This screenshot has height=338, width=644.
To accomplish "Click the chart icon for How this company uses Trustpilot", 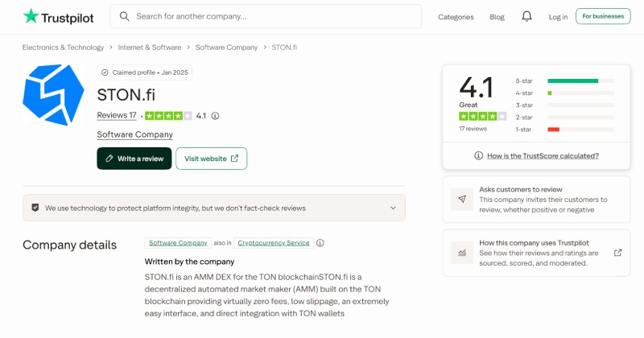I will tap(462, 253).
